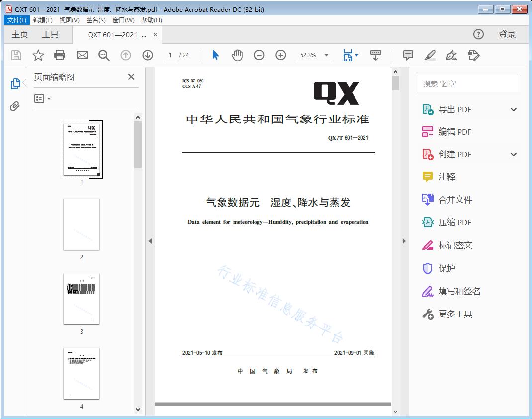The image size is (532, 419).
Task: Open the search magnifier tool
Action: (x=103, y=55)
